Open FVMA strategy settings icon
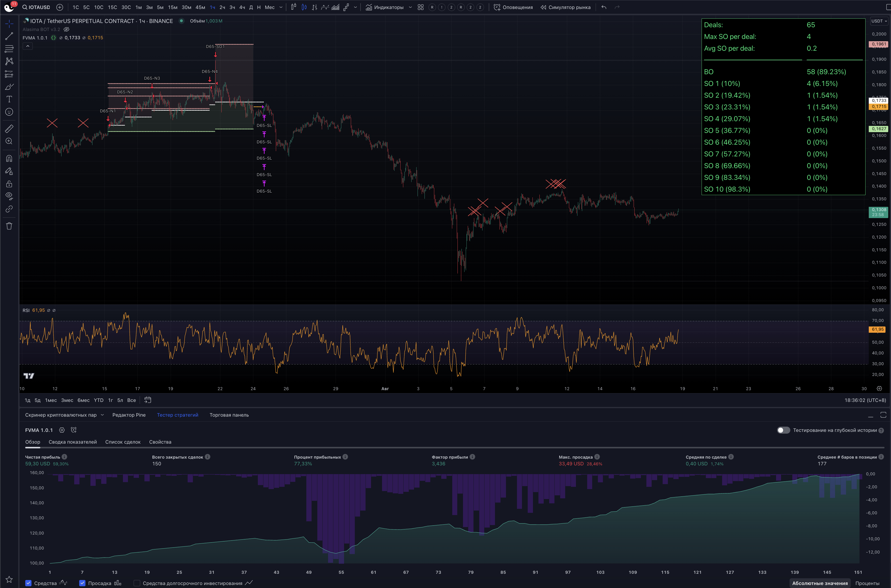The height and width of the screenshot is (588, 891). [62, 430]
